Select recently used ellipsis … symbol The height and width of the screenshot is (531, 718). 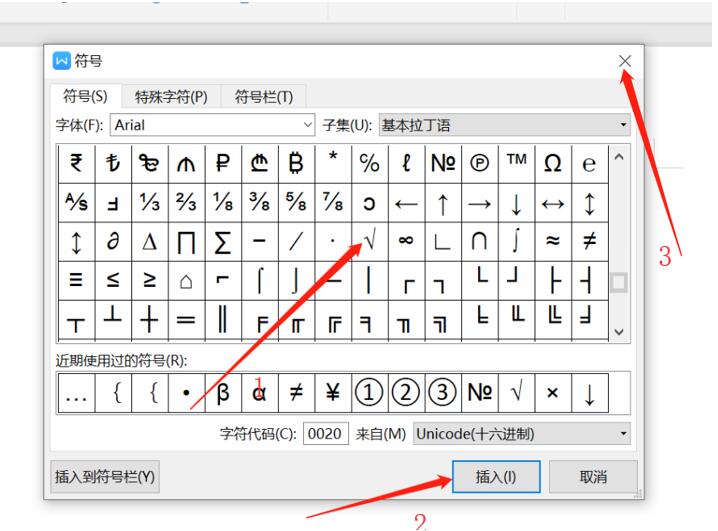[76, 393]
